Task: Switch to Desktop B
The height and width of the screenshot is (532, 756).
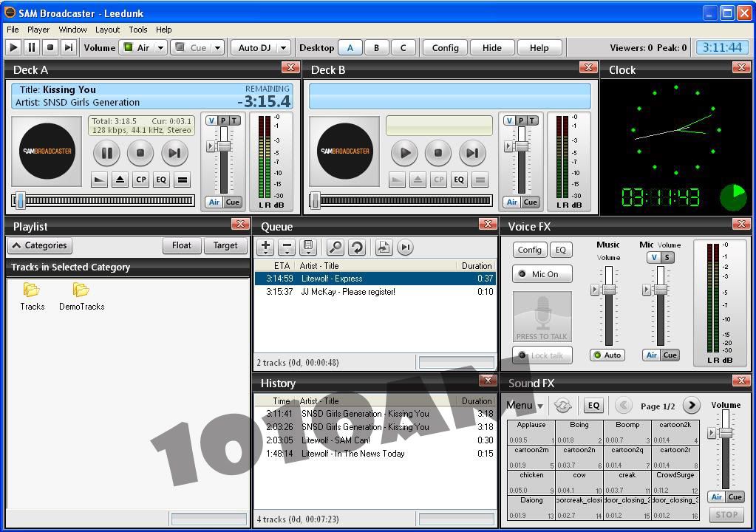Action: coord(377,48)
